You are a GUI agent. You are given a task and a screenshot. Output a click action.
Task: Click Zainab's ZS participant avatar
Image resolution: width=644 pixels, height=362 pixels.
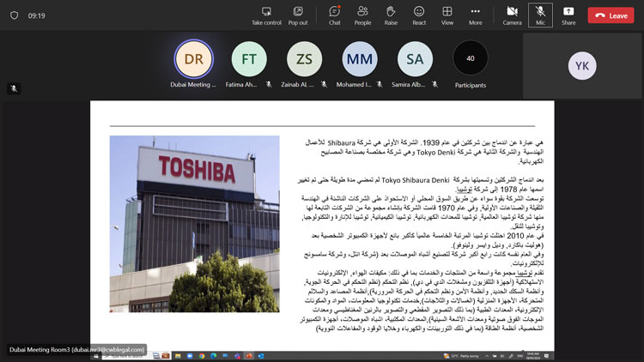[x=305, y=58]
